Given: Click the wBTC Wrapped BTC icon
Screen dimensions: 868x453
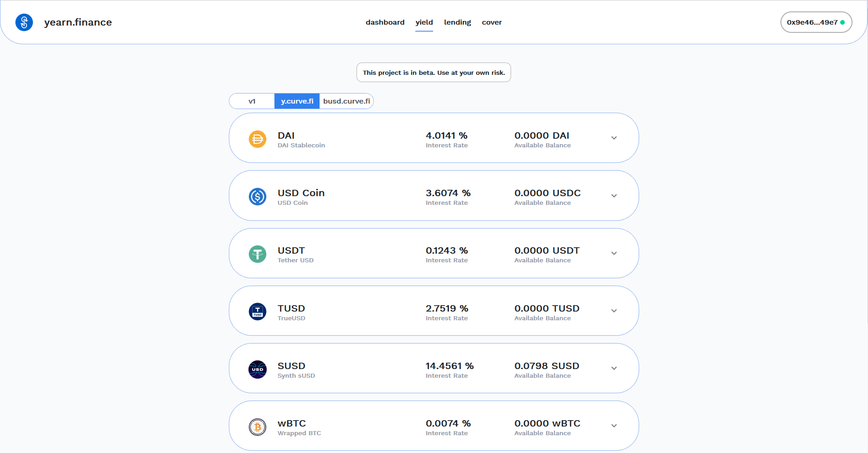Looking at the screenshot, I should point(258,427).
